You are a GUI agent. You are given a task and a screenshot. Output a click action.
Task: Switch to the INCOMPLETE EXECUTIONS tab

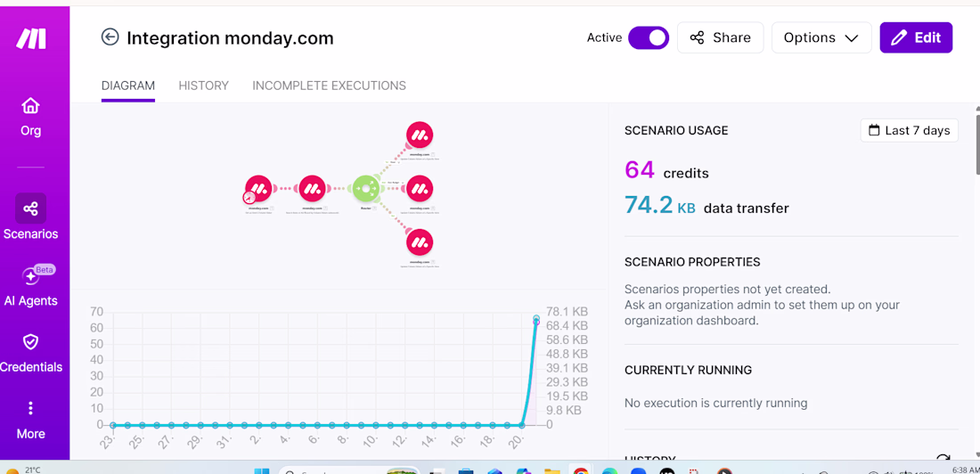coord(330,86)
